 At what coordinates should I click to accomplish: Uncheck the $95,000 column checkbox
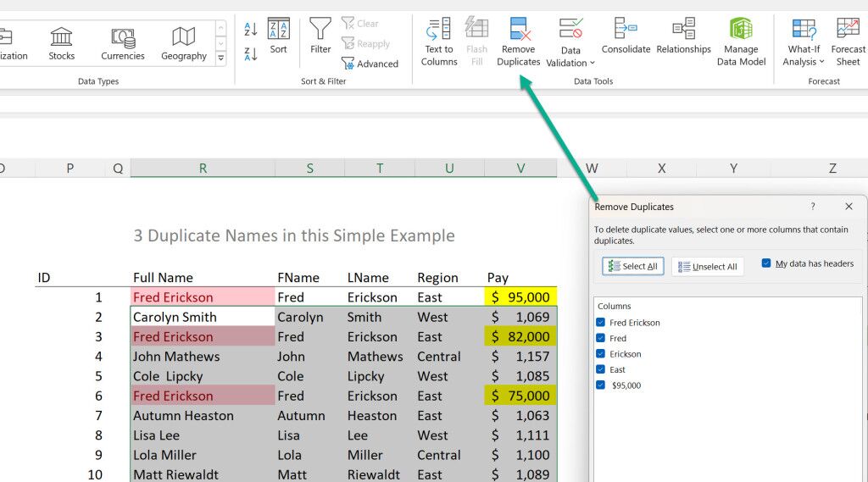[x=601, y=385]
